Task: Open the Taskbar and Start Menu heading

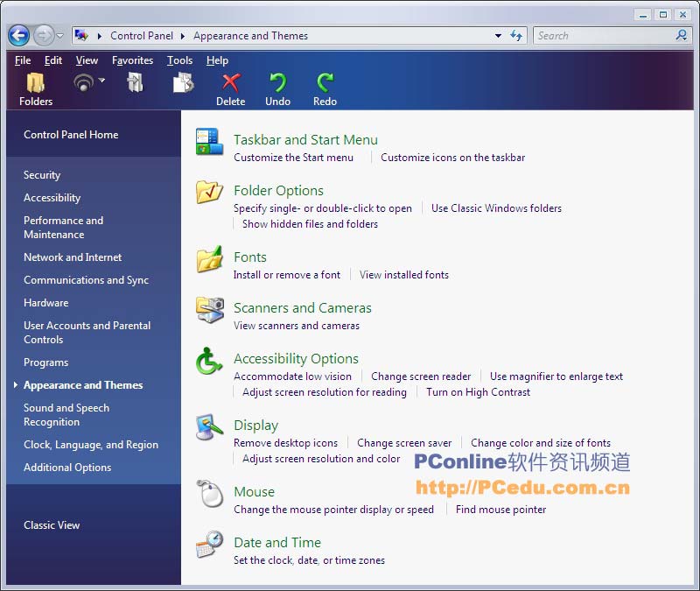Action: click(x=305, y=140)
